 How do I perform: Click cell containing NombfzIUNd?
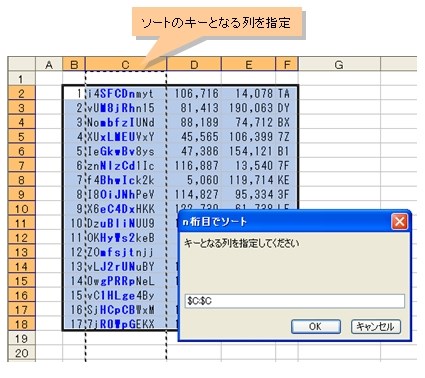click(x=126, y=122)
